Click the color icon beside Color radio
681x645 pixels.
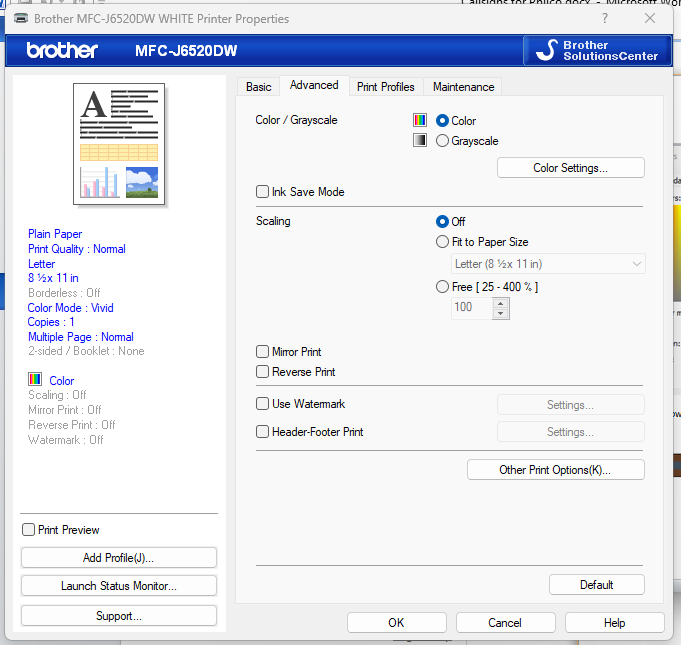(420, 120)
